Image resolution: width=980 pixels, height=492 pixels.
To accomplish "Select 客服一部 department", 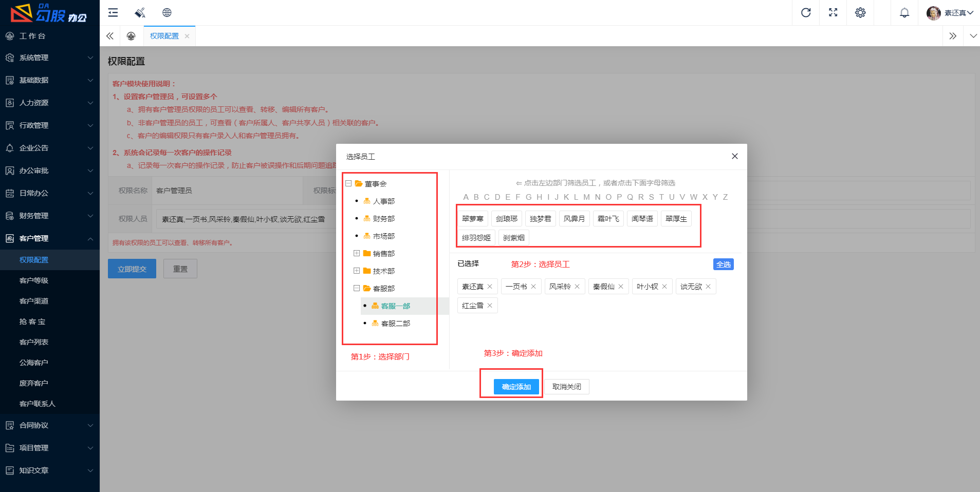I will point(395,306).
